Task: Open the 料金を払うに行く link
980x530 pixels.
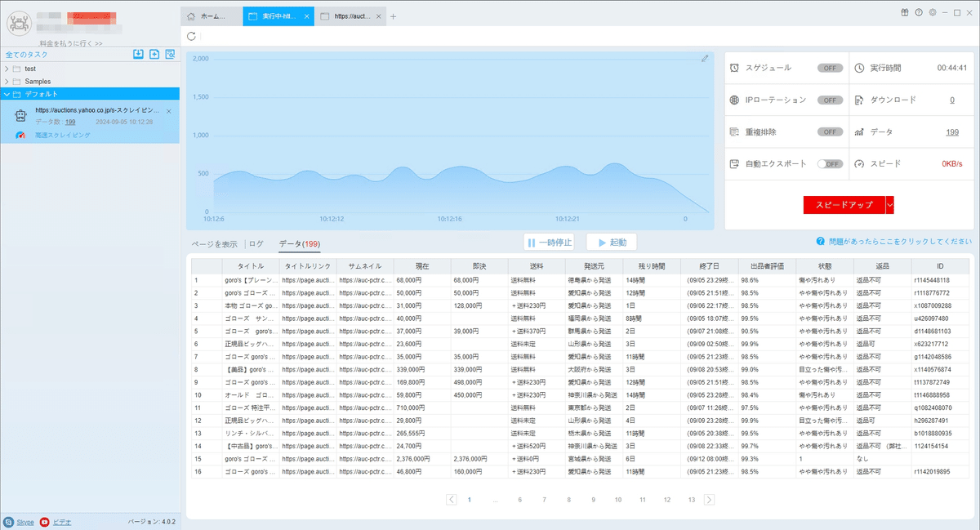Action: [x=71, y=43]
